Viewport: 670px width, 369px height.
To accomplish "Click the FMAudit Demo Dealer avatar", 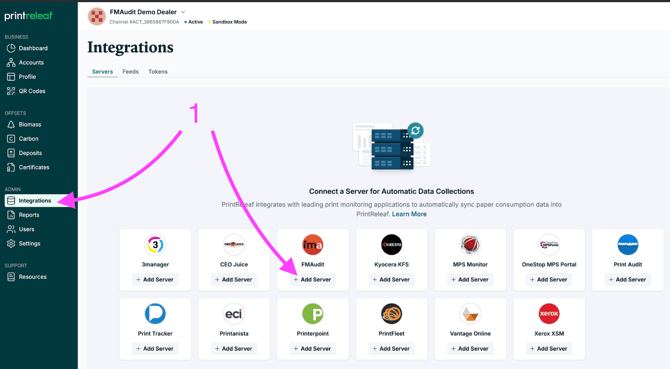I will click(97, 16).
